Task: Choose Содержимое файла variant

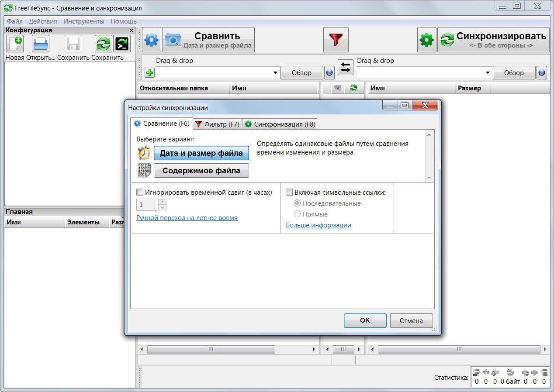Action: point(201,171)
